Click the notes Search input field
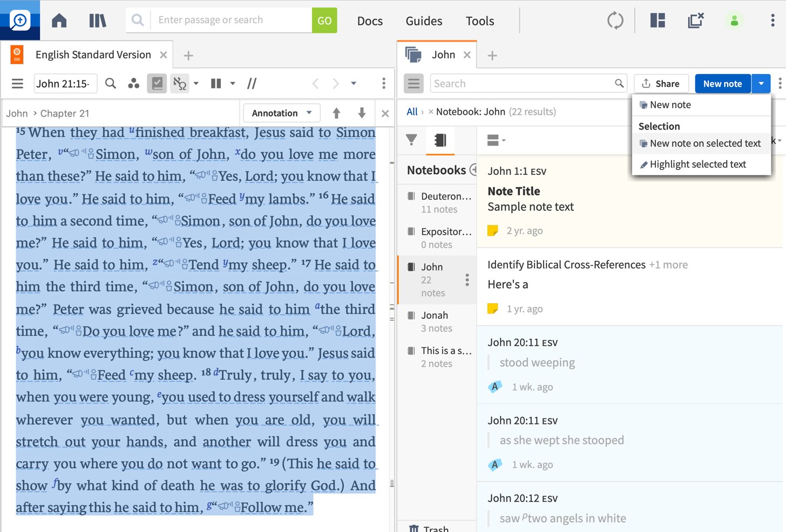 (x=523, y=84)
